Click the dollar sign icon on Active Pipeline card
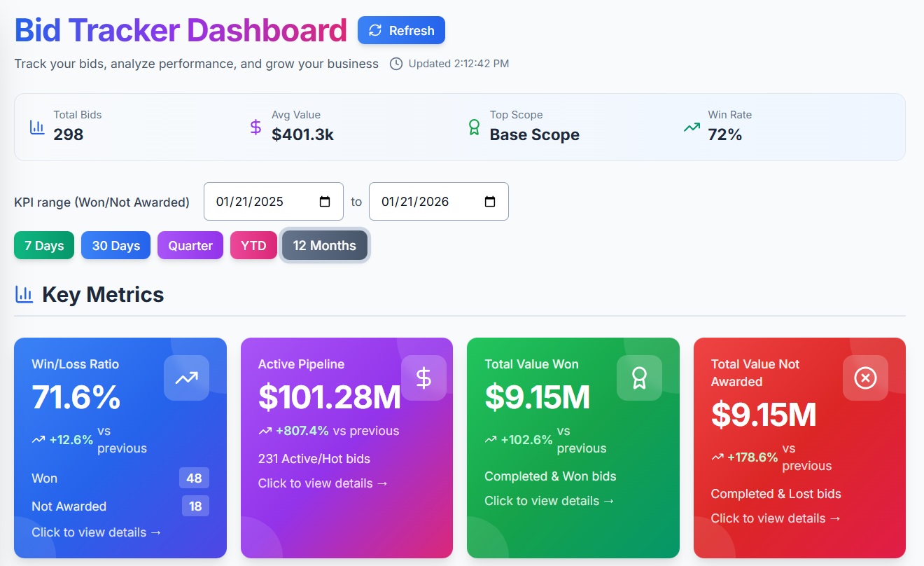This screenshot has width=924, height=566. tap(423, 378)
